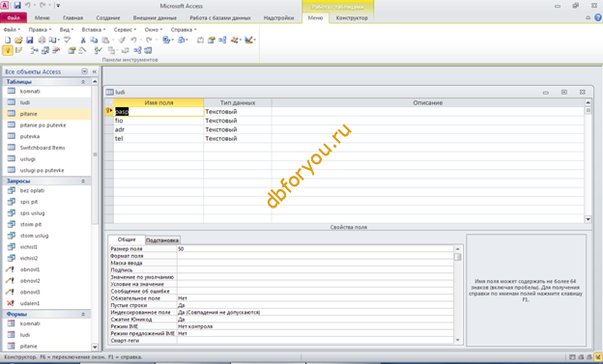
Task: Click the Spelling check toolbar icon
Action: click(x=68, y=40)
